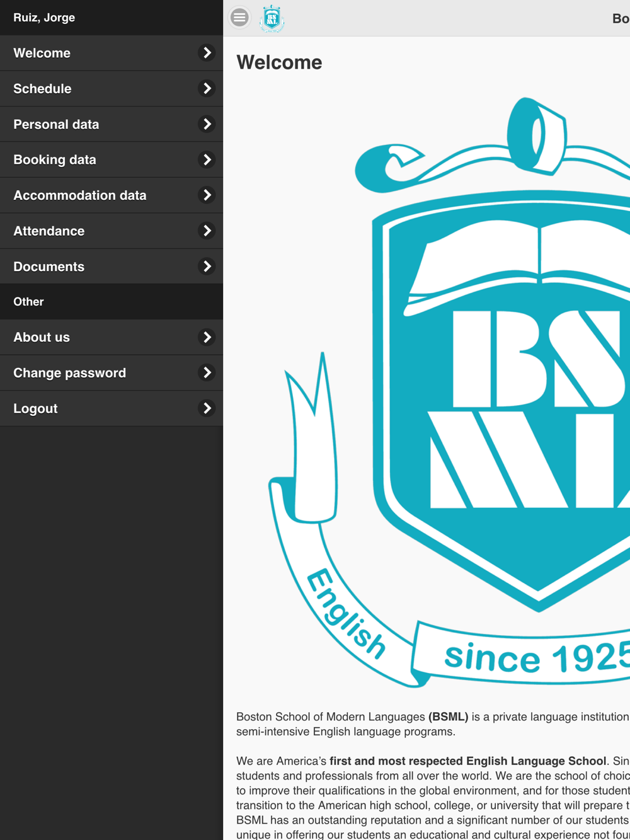
Task: Click the arrow next to Logout
Action: [207, 408]
